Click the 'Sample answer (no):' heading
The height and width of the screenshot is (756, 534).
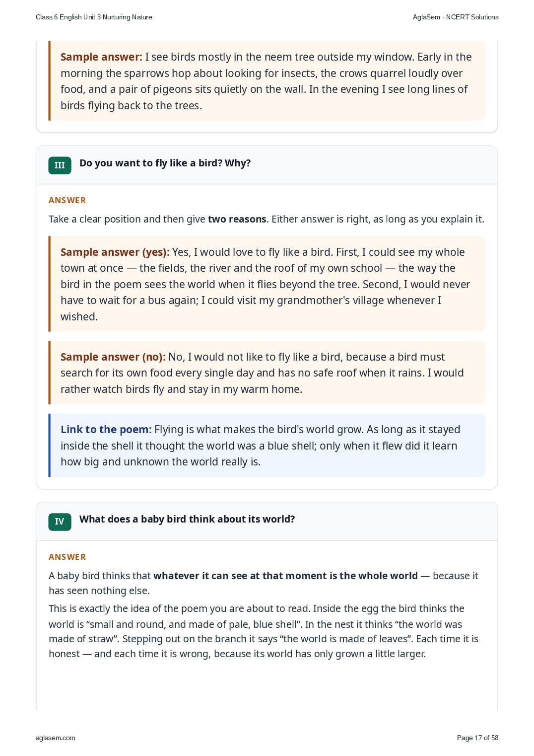[113, 357]
